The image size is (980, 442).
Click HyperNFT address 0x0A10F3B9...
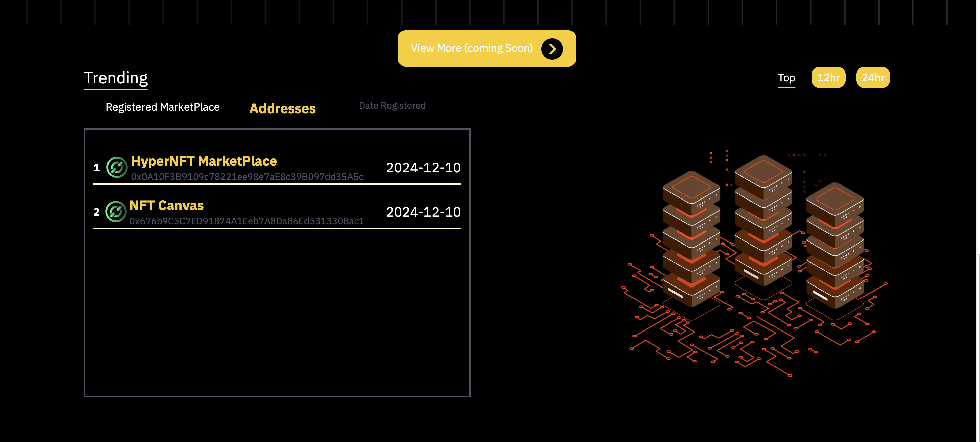tap(247, 177)
